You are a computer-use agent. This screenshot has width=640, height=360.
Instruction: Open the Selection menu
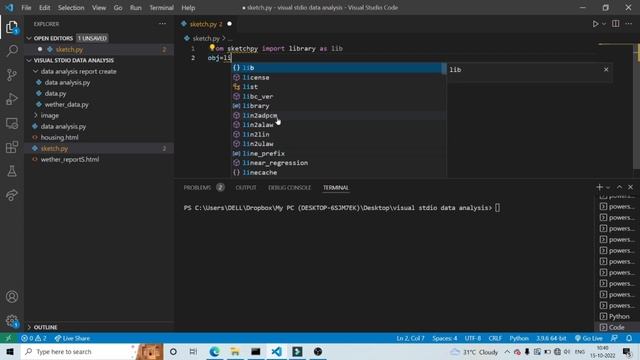(x=71, y=8)
